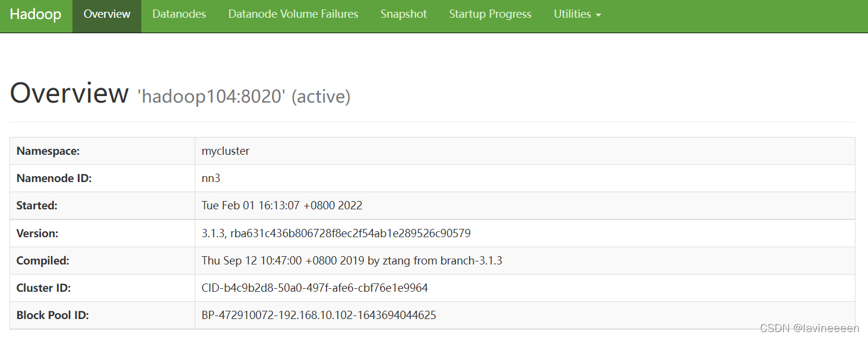The height and width of the screenshot is (338, 868).
Task: Click the Cluster ID: label
Action: point(44,288)
